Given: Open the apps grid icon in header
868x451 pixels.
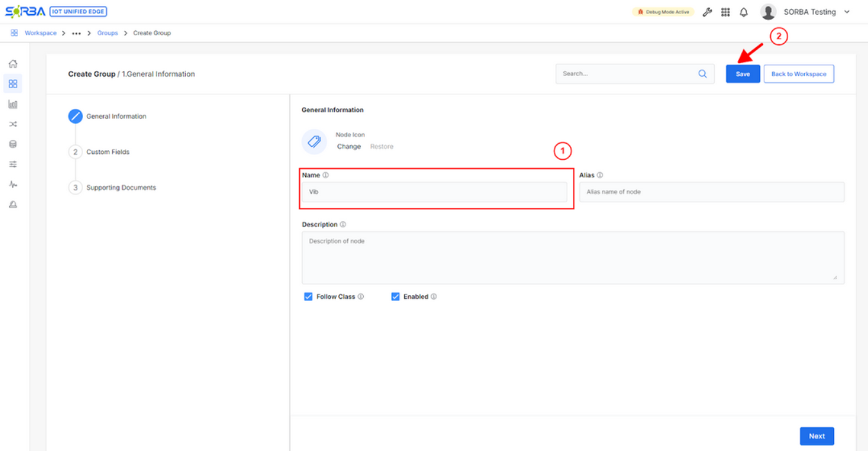Looking at the screenshot, I should coord(726,12).
